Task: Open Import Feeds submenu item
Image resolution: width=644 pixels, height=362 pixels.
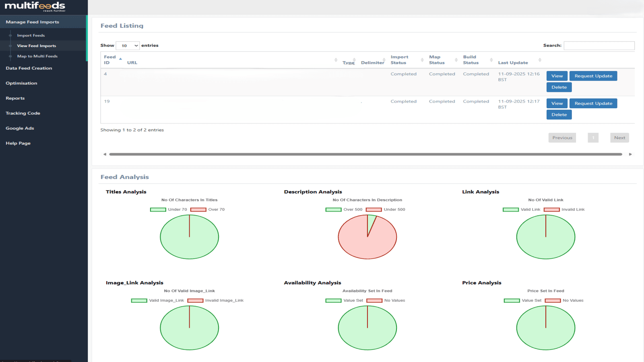Action: pyautogui.click(x=31, y=35)
